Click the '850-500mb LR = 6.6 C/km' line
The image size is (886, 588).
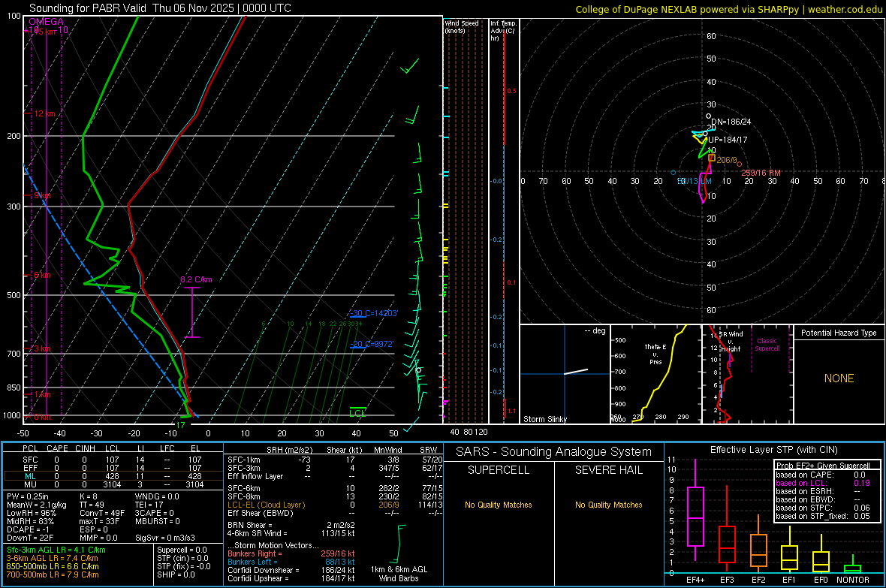point(53,566)
